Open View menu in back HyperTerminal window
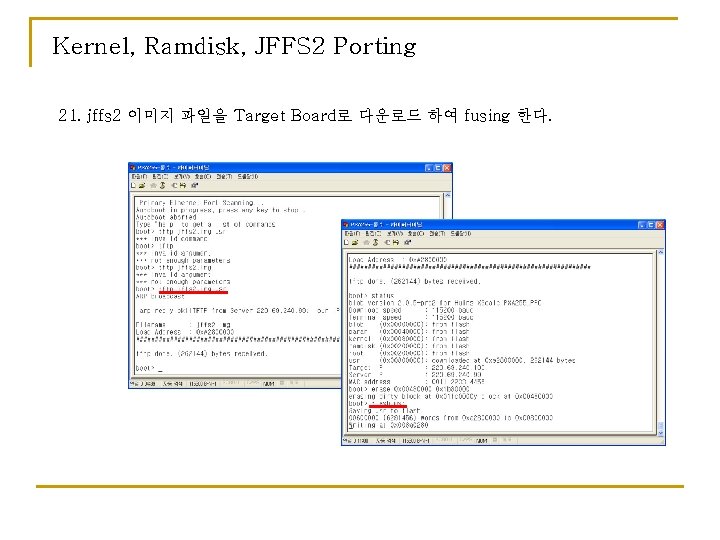 click(182, 177)
